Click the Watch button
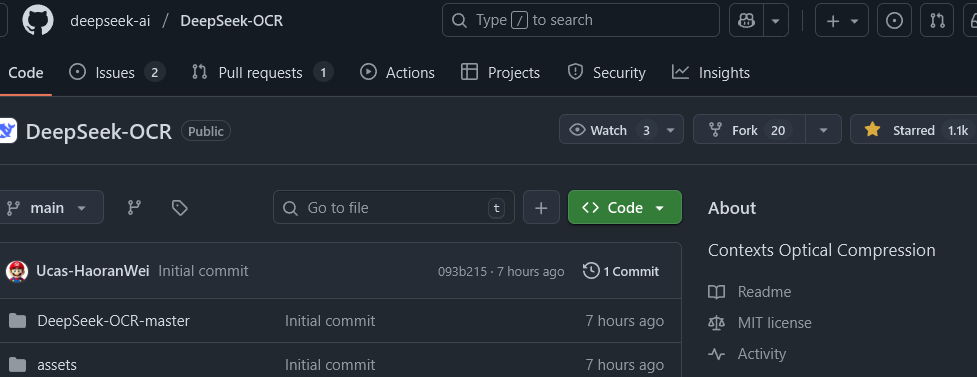 pyautogui.click(x=609, y=130)
